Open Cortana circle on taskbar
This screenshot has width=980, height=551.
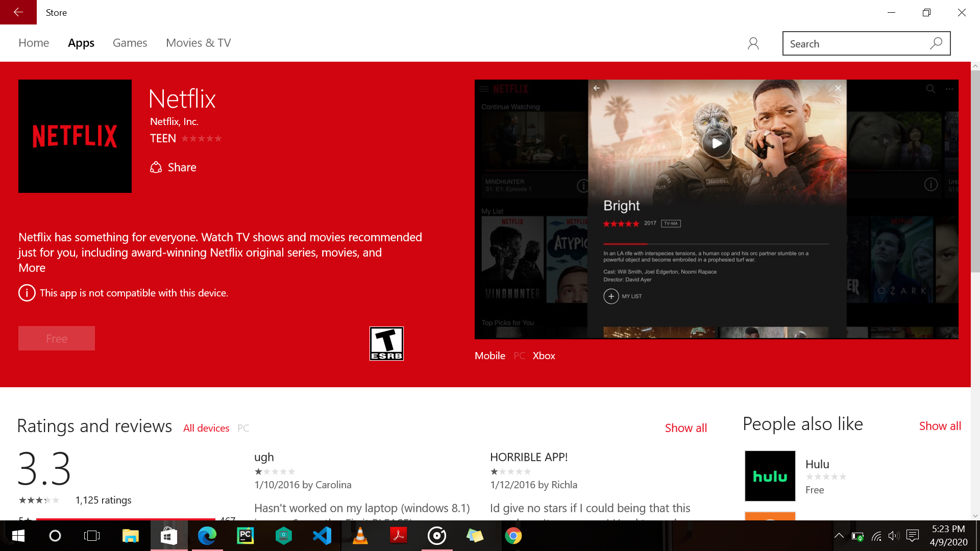(55, 536)
